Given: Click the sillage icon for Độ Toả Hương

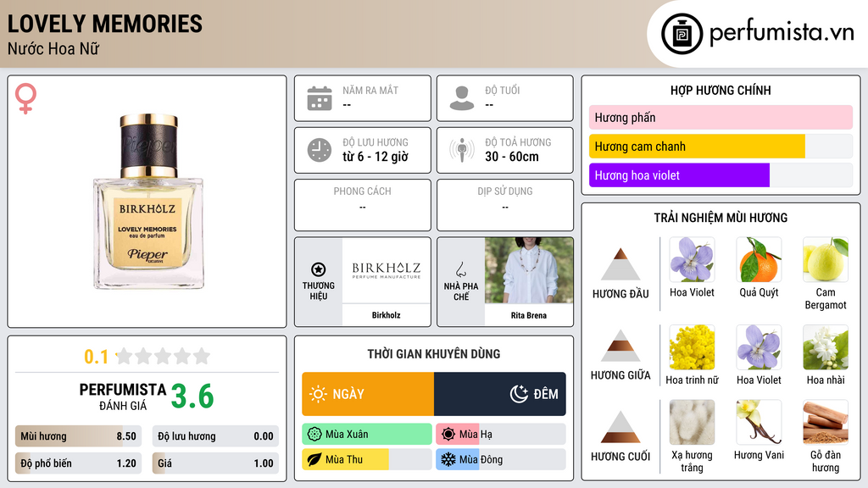Looking at the screenshot, I should pyautogui.click(x=462, y=150).
